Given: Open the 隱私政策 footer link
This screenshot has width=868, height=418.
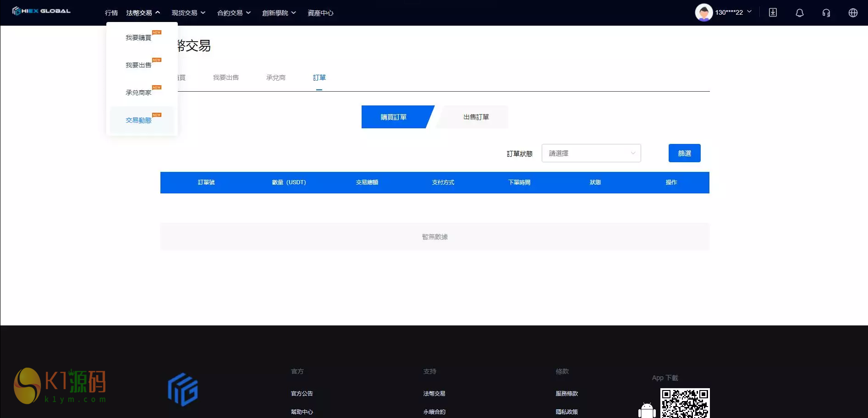Looking at the screenshot, I should (x=566, y=412).
